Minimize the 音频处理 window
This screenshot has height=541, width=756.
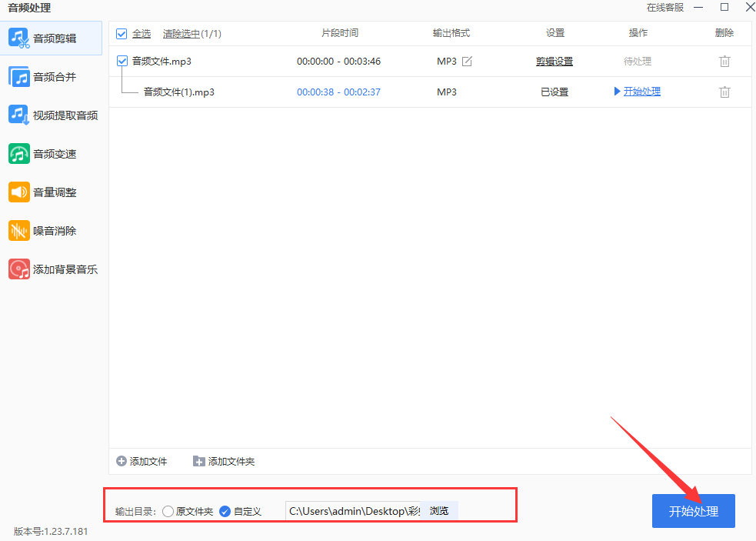coord(698,7)
